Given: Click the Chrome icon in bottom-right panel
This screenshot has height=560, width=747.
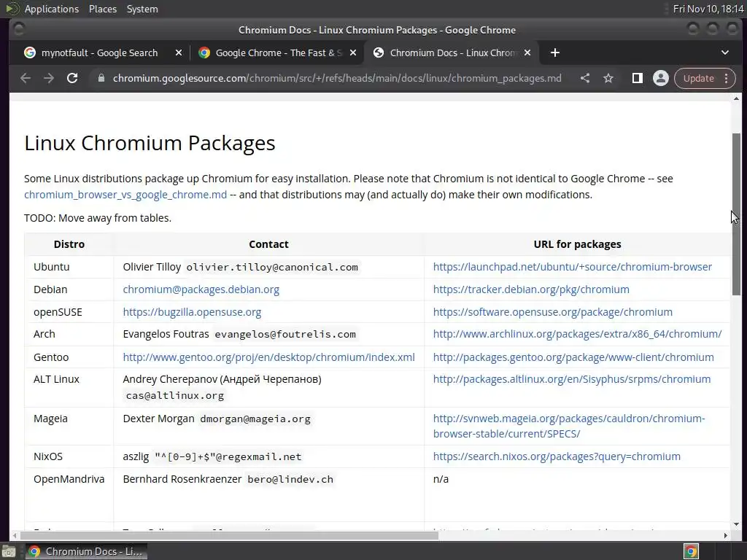Looking at the screenshot, I should pos(691,551).
